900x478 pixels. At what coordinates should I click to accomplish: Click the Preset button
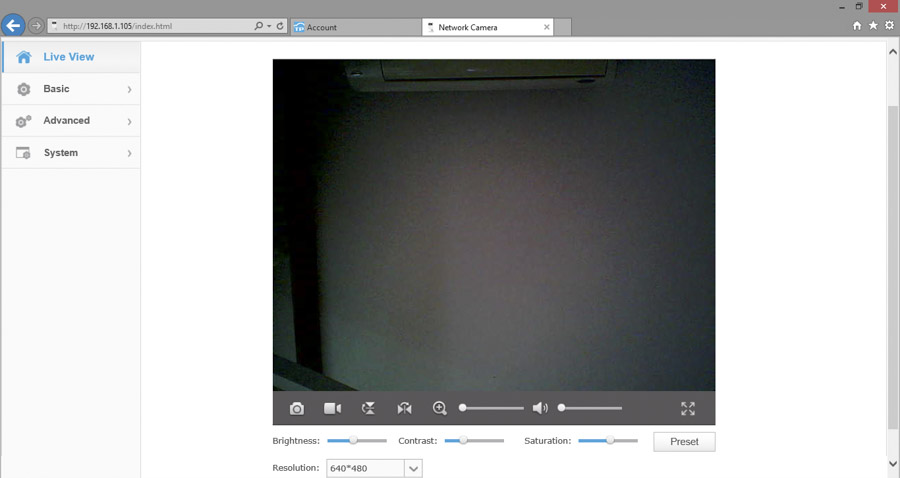click(x=684, y=442)
